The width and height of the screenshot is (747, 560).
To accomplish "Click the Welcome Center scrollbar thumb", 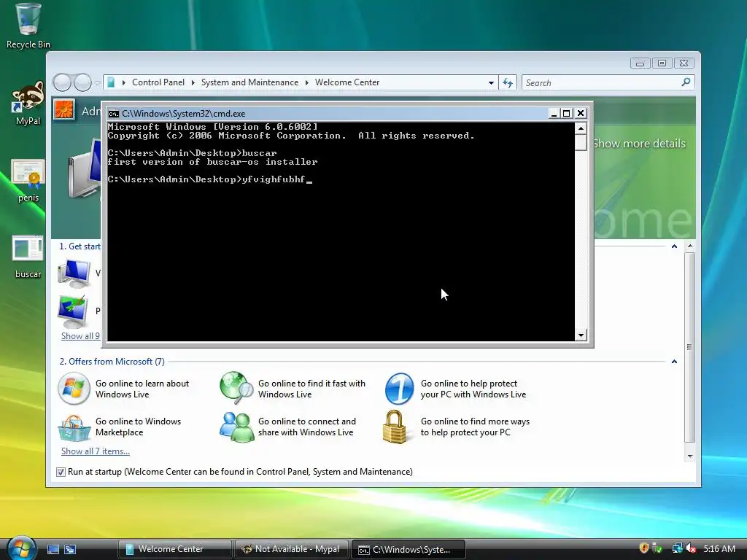I will click(x=690, y=348).
